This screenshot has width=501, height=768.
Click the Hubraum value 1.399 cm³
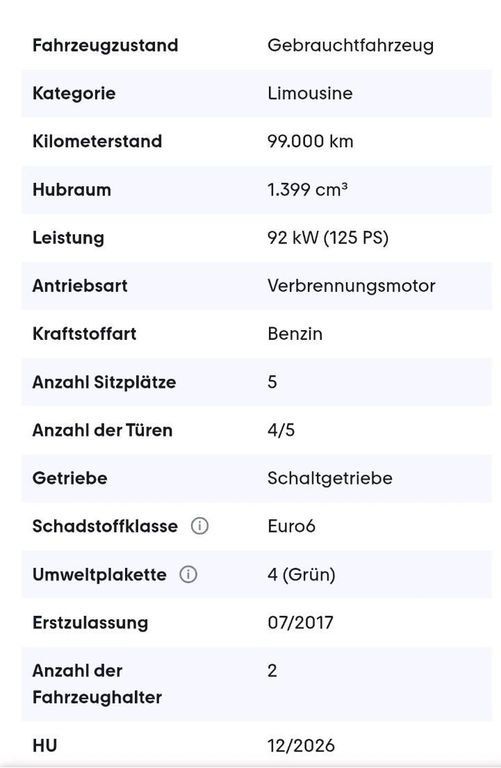tap(308, 189)
